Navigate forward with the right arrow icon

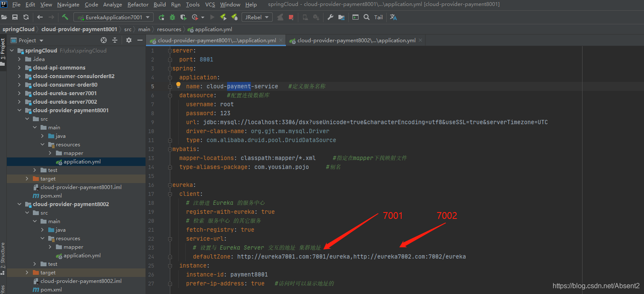coord(51,17)
